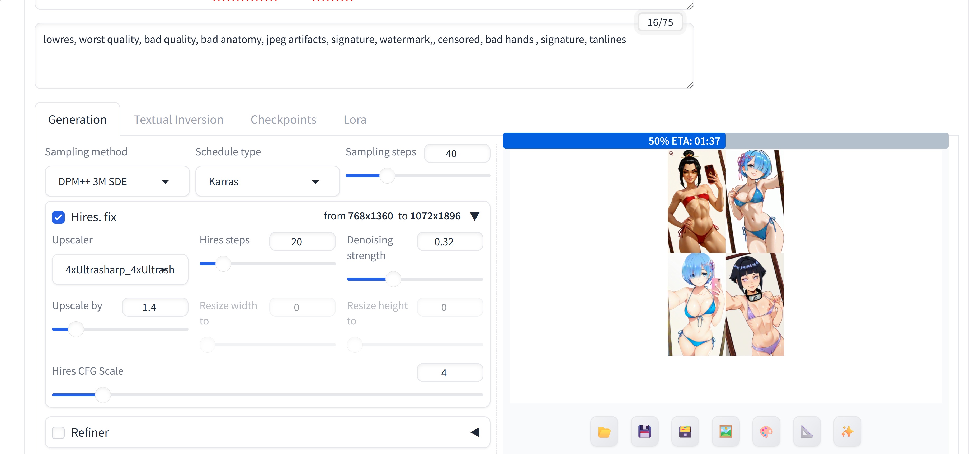Send image to img2img tab icon
The height and width of the screenshot is (454, 980).
click(725, 432)
